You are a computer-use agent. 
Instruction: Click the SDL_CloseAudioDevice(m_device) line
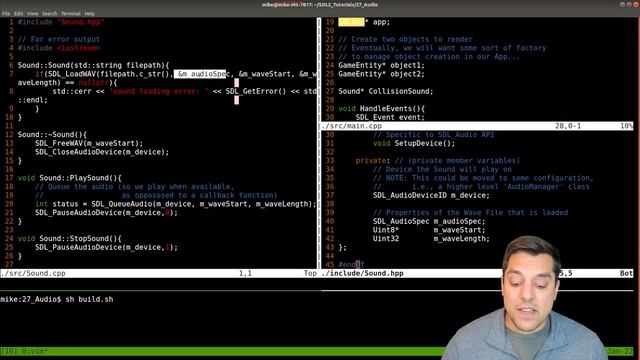click(x=102, y=152)
